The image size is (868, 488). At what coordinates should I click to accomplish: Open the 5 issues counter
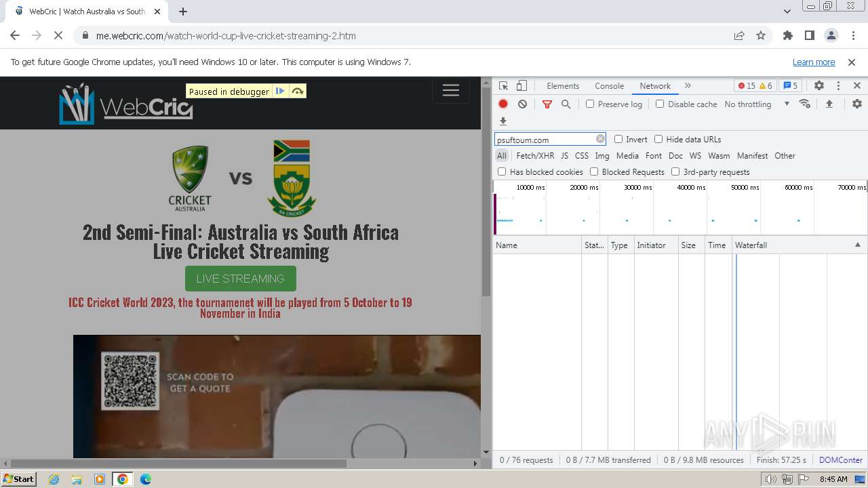click(790, 85)
